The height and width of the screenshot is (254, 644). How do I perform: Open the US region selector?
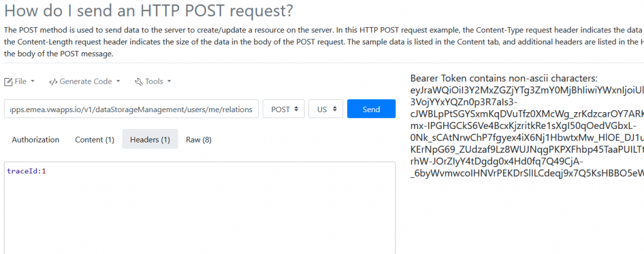[326, 109]
